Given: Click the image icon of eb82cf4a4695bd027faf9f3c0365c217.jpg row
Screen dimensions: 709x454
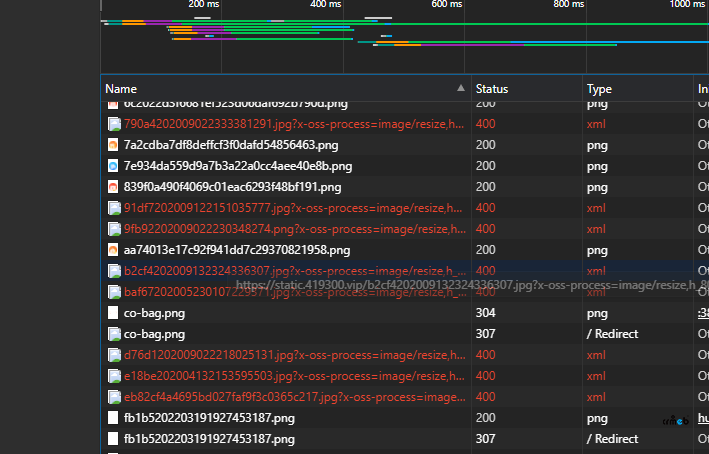Looking at the screenshot, I should coord(113,397).
